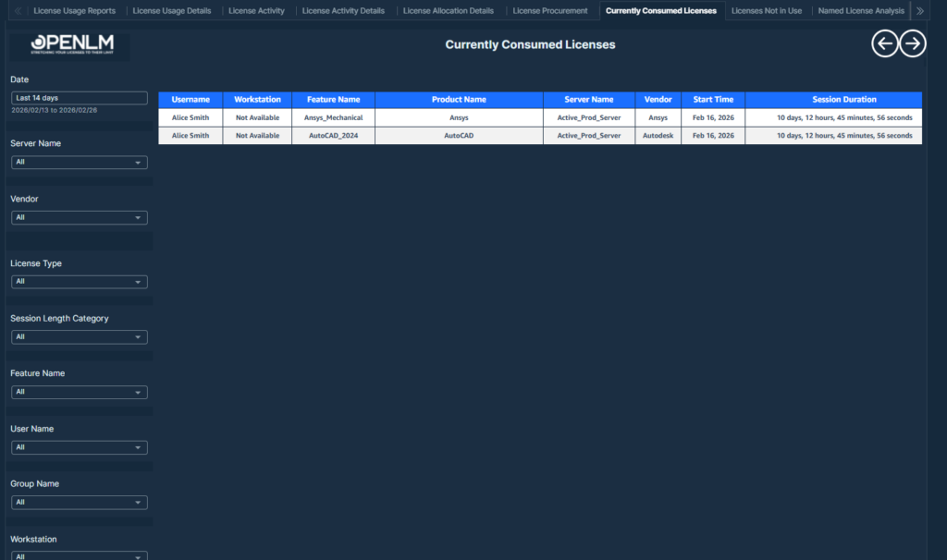
Task: Click the Last 14 days date field
Action: (79, 98)
